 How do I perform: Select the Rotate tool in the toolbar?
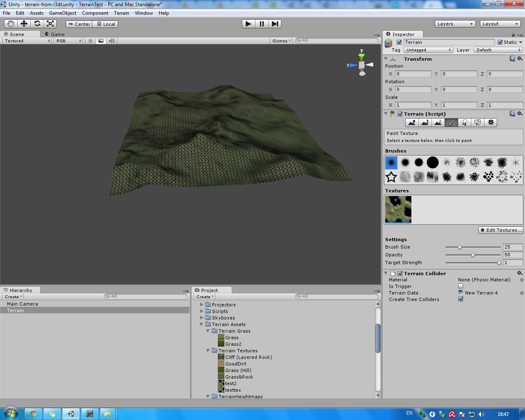(37, 23)
